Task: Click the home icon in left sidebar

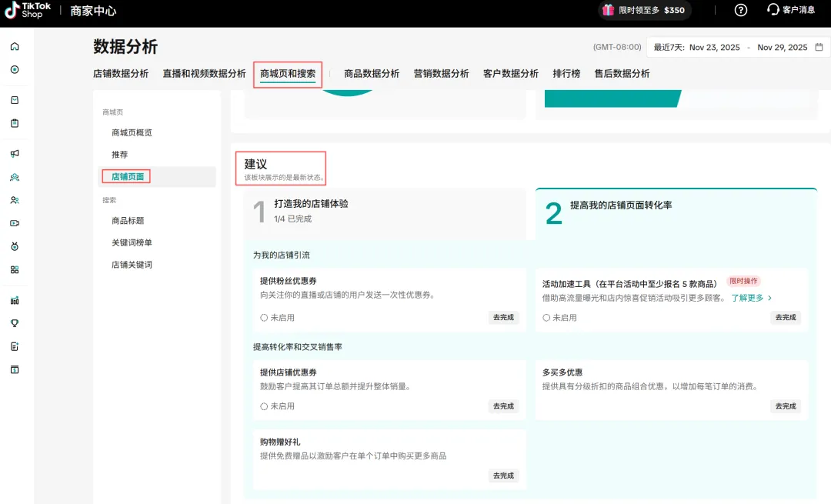Action: (15, 46)
